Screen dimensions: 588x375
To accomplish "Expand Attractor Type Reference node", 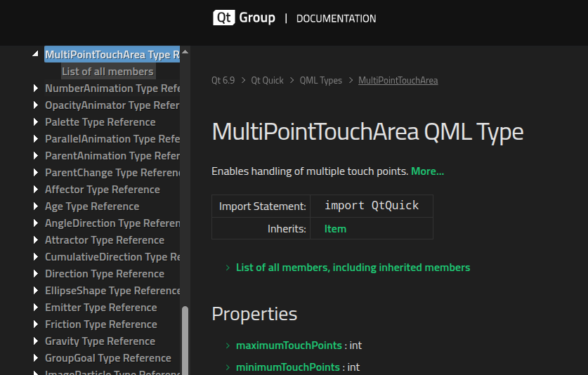I will tap(36, 240).
